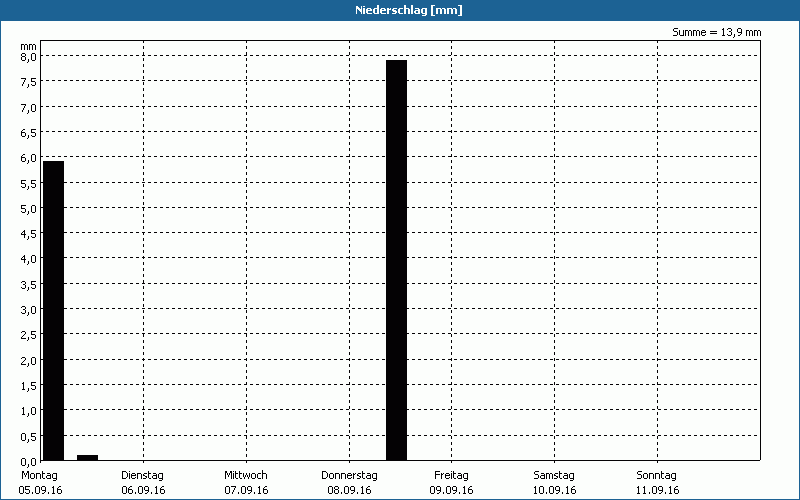Click the 0,5 y-axis value
Viewport: 800px width, 500px height.
[x=29, y=437]
